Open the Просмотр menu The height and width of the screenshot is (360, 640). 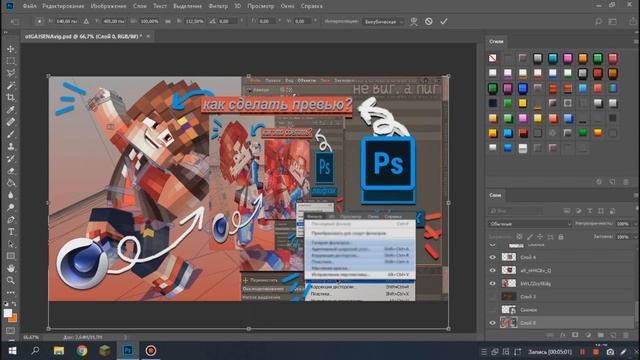tap(260, 6)
